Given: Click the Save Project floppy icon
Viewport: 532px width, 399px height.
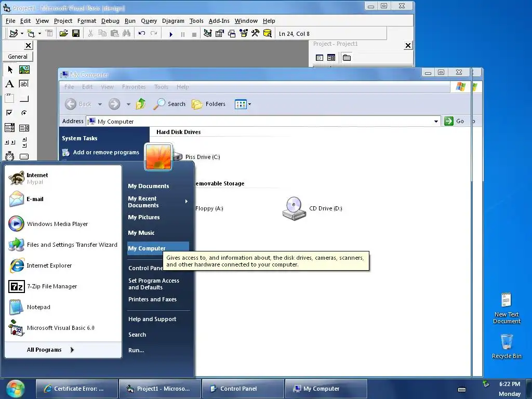Looking at the screenshot, I should coord(76,34).
